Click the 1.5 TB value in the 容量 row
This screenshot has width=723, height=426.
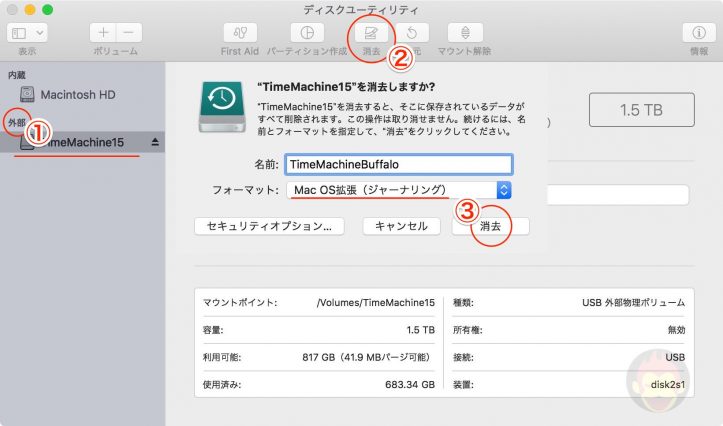[x=421, y=330]
